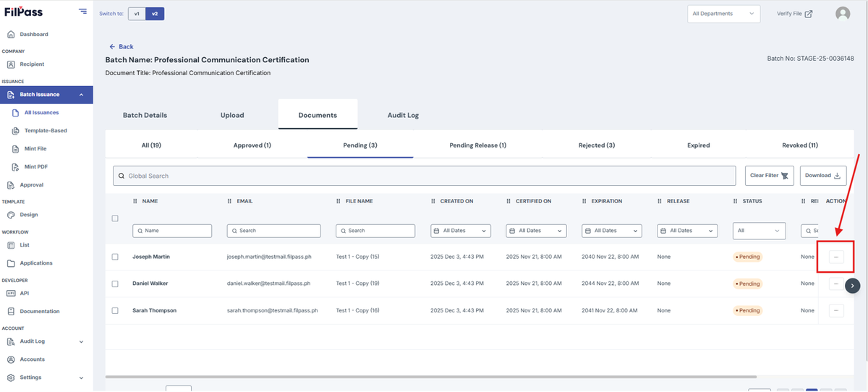Click into the Global Search field
The width and height of the screenshot is (868, 392).
pyautogui.click(x=425, y=176)
